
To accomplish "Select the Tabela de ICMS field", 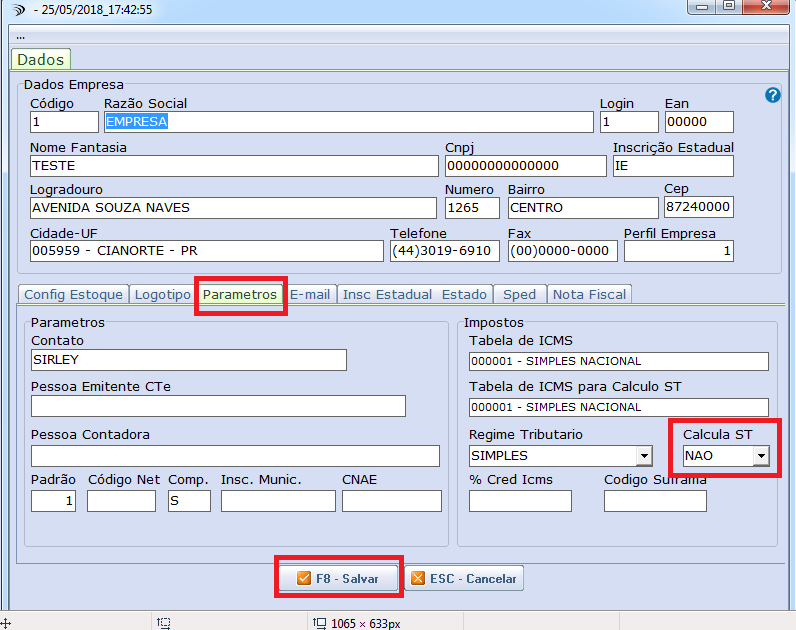I will click(x=618, y=361).
